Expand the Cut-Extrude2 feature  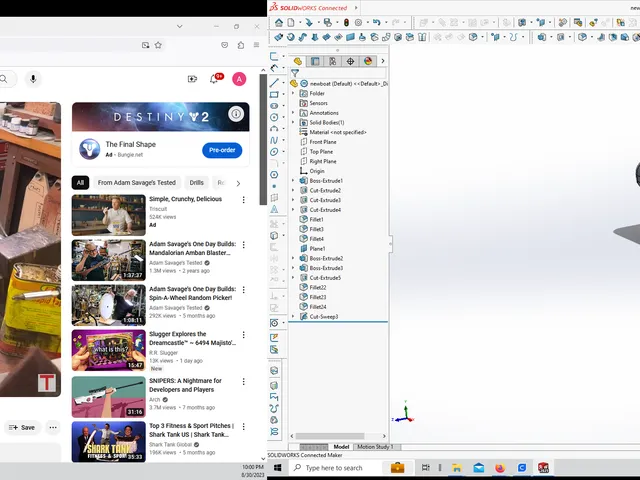click(x=293, y=190)
